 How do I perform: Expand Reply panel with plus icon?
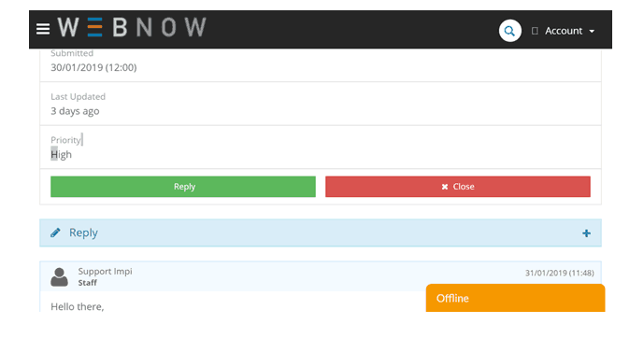tap(586, 233)
